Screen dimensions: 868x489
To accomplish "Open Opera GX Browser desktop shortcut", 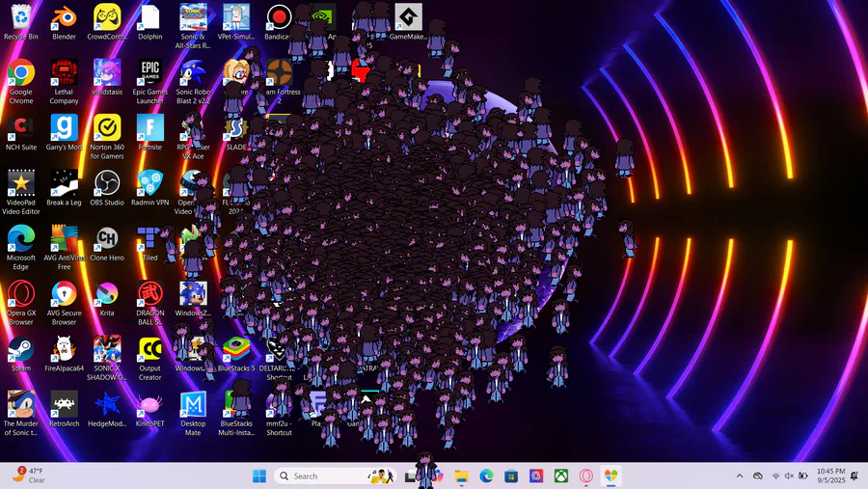I will point(21,303).
